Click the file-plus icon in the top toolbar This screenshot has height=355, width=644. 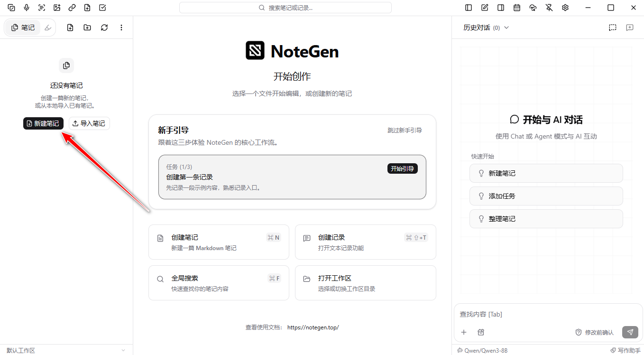[x=87, y=8]
